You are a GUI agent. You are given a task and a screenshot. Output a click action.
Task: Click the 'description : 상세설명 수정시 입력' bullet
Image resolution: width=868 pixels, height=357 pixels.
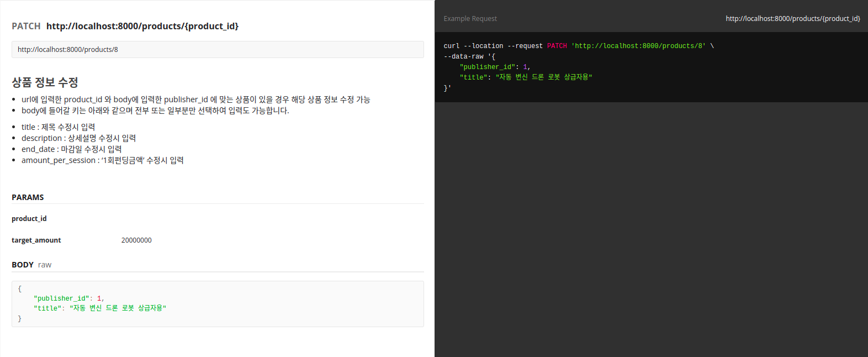[x=78, y=138]
